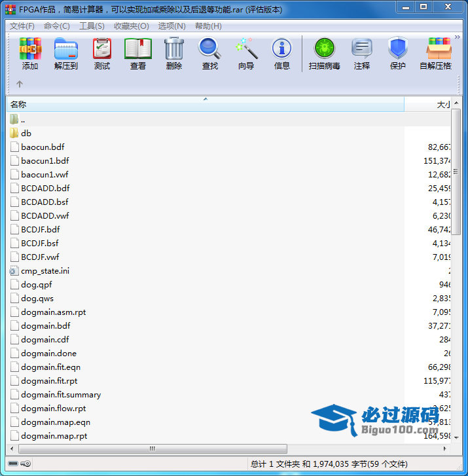Image resolution: width=468 pixels, height=476 pixels.
Task: Click the horizontal scrollbar left arrow
Action: pos(12,449)
